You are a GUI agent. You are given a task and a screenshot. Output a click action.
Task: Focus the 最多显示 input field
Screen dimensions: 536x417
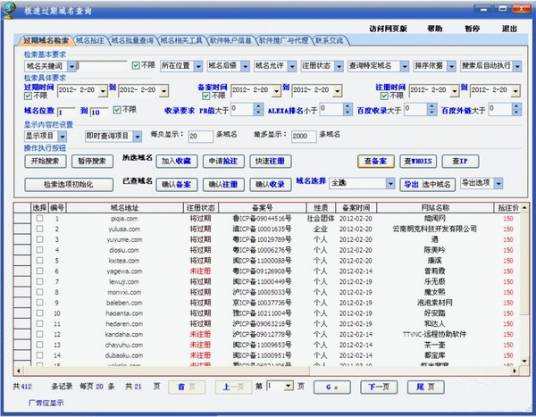(304, 136)
